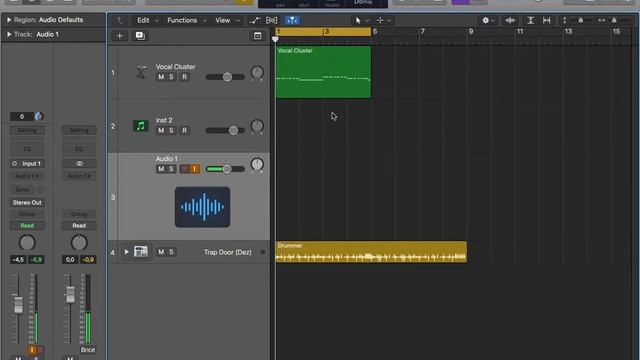Select the green Vocal Cluster region
This screenshot has height=360, width=640.
coord(323,72)
